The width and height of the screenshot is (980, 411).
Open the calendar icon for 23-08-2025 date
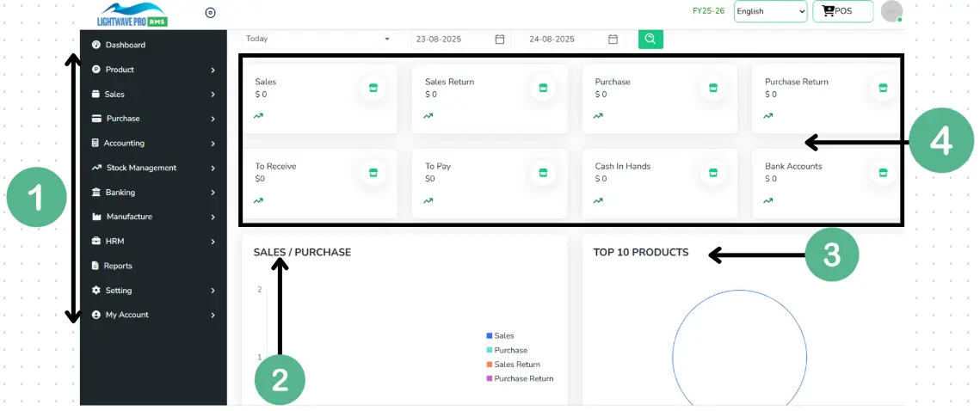pos(499,39)
